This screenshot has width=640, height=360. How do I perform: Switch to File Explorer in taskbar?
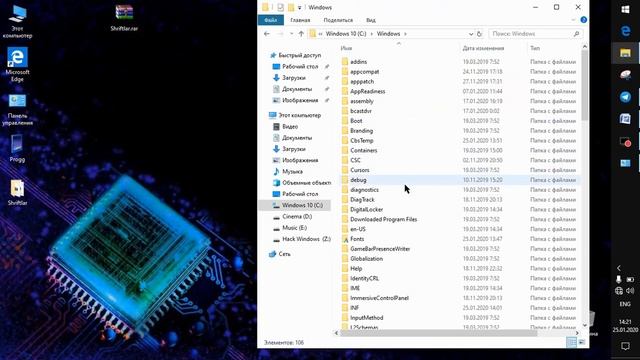(x=625, y=53)
